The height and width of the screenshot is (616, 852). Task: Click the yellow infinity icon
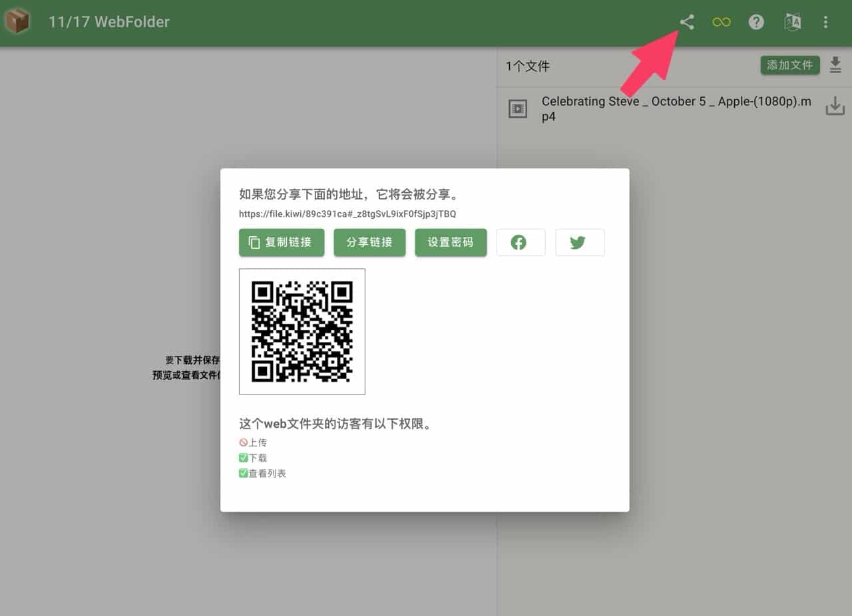722,22
